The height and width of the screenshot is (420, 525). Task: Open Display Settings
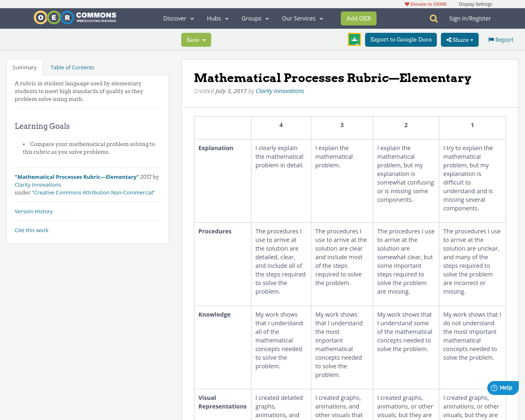[475, 4]
